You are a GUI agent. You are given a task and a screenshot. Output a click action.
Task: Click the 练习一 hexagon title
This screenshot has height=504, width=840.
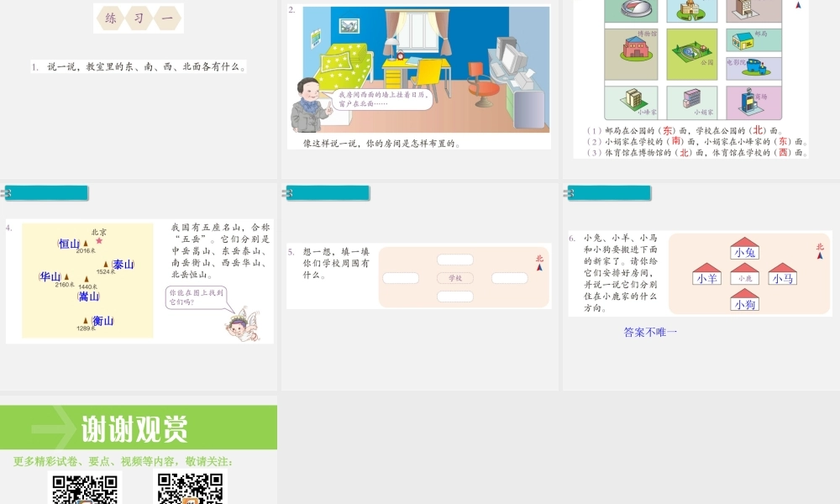(139, 17)
